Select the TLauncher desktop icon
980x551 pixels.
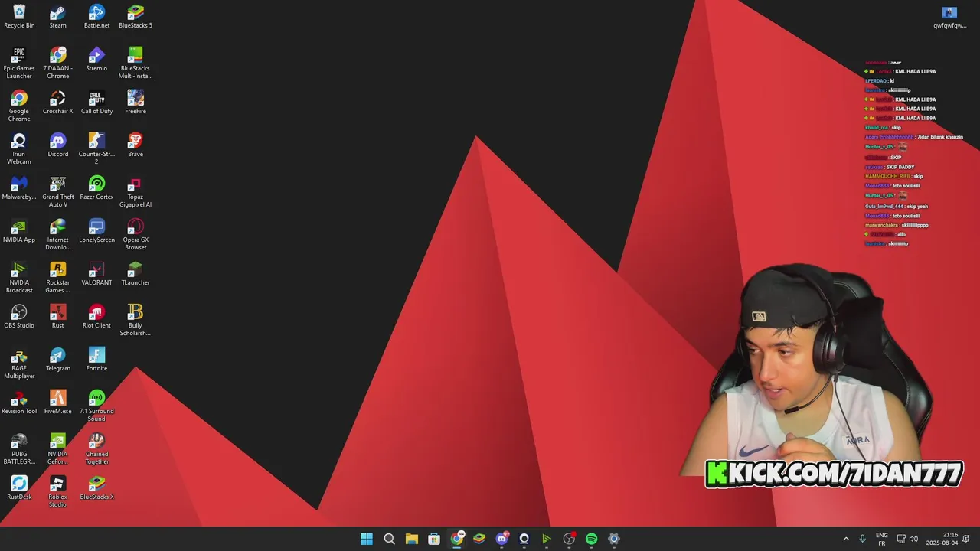click(x=136, y=274)
